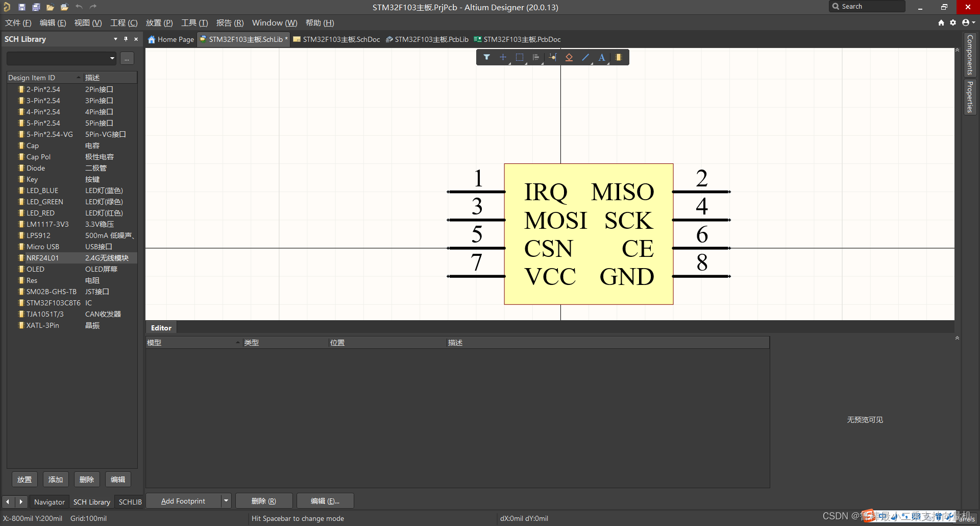Click the 删除 (R) model button
The width and height of the screenshot is (980, 526).
pyautogui.click(x=264, y=501)
